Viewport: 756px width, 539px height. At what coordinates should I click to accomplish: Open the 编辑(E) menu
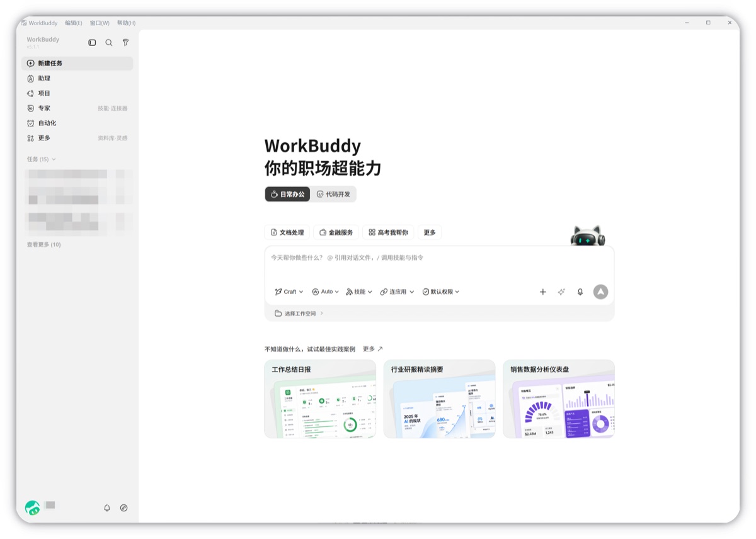74,23
